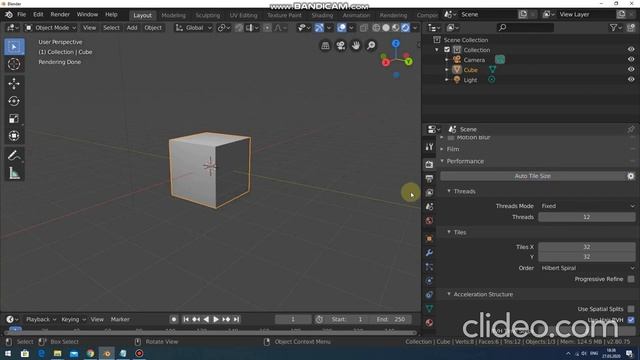Open the Physics properties tab icon
Image resolution: width=640 pixels, height=360 pixels.
(429, 281)
